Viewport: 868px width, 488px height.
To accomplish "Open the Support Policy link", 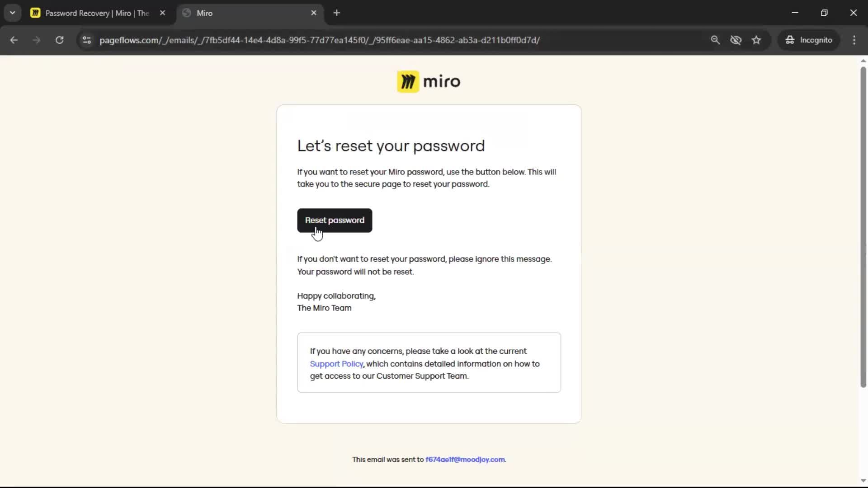I will pyautogui.click(x=336, y=364).
